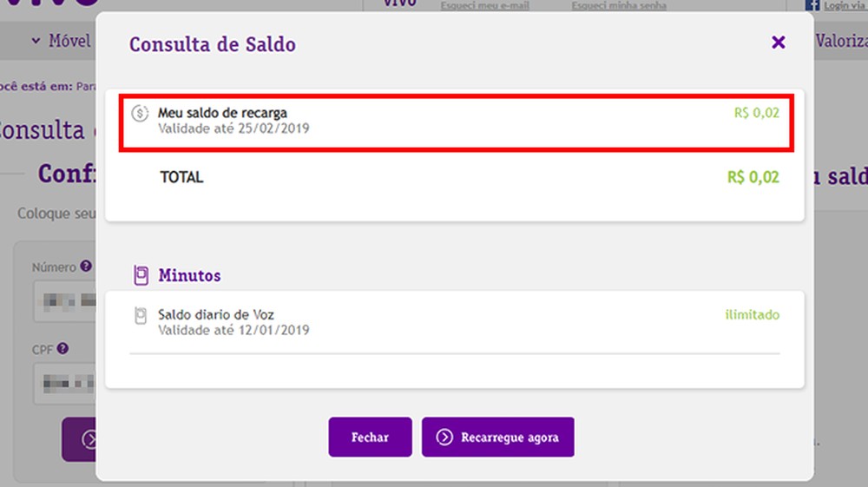Click the Saldo diario de Voz text
This screenshot has height=487, width=868.
216,314
